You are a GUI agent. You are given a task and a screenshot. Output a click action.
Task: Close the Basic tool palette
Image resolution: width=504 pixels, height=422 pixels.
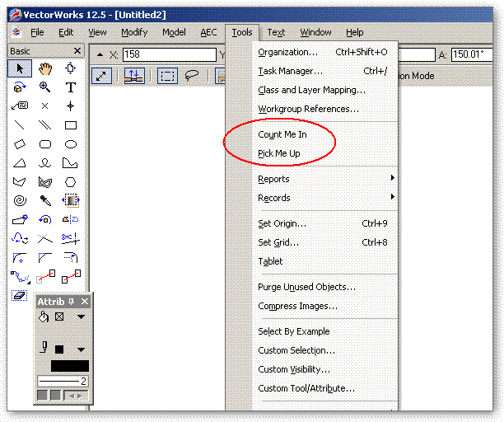(77, 51)
